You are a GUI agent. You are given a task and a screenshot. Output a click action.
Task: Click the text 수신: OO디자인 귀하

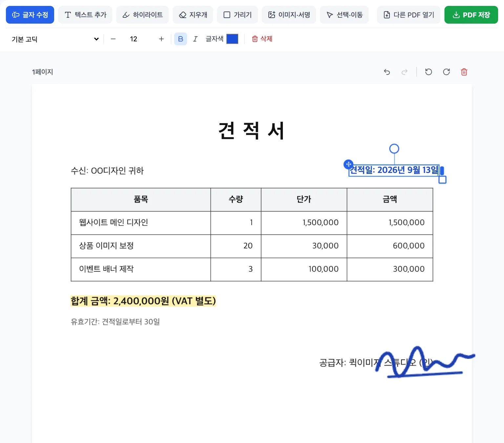click(107, 171)
